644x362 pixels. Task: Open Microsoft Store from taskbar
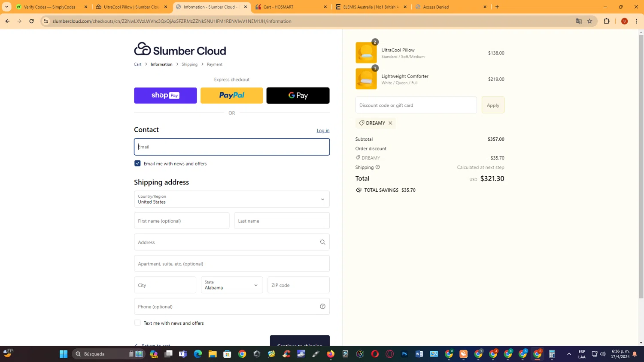[x=228, y=354]
